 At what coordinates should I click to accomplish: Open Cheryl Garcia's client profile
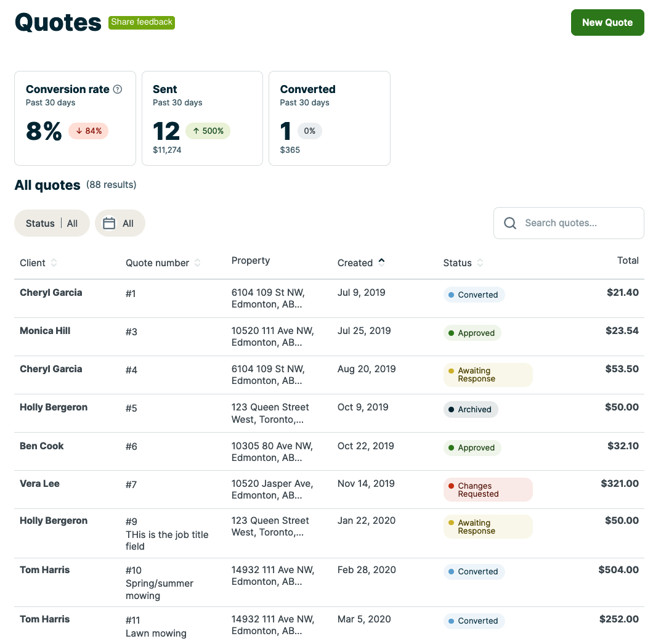point(51,292)
